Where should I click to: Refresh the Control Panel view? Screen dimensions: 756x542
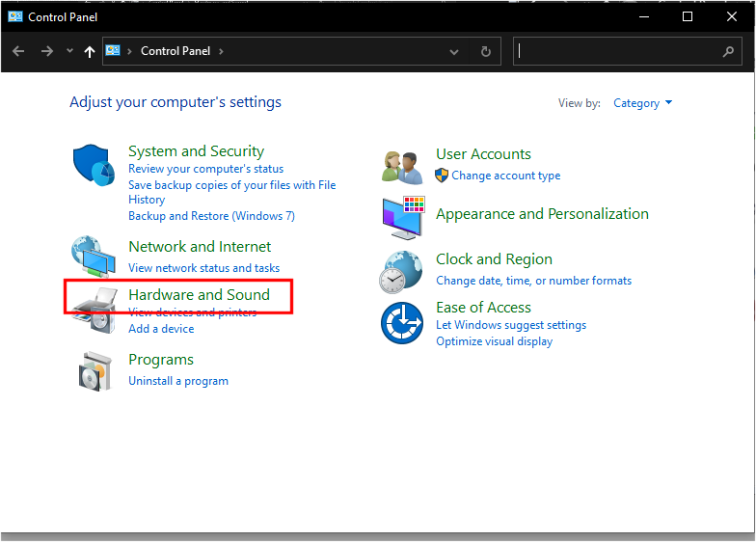(486, 51)
